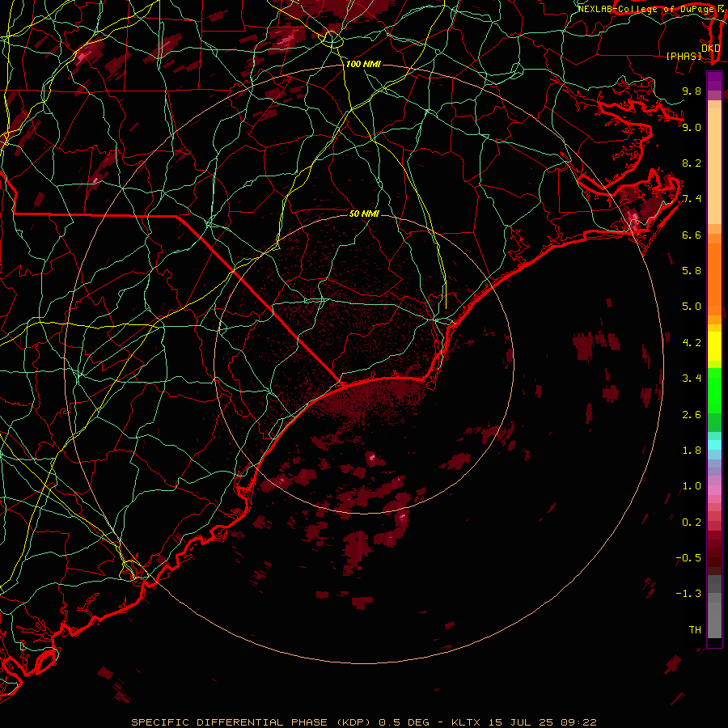The width and height of the screenshot is (728, 728).
Task: Click the yellow segment of the color bar
Action: (714, 346)
